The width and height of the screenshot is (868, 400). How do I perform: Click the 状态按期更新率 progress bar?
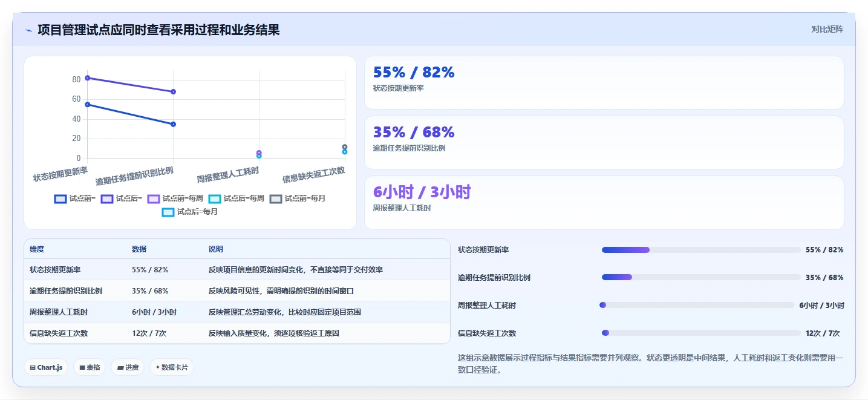pos(701,250)
